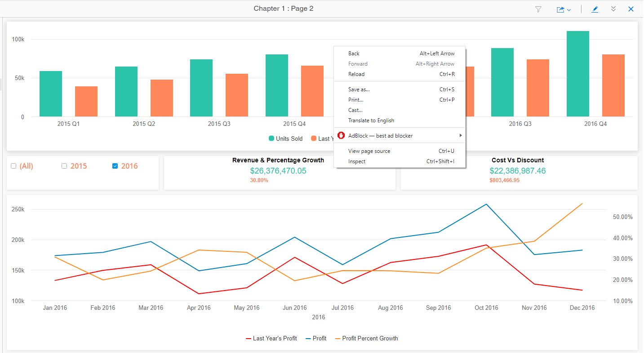
Task: Click the 2016 Q3 axis label
Action: point(520,124)
